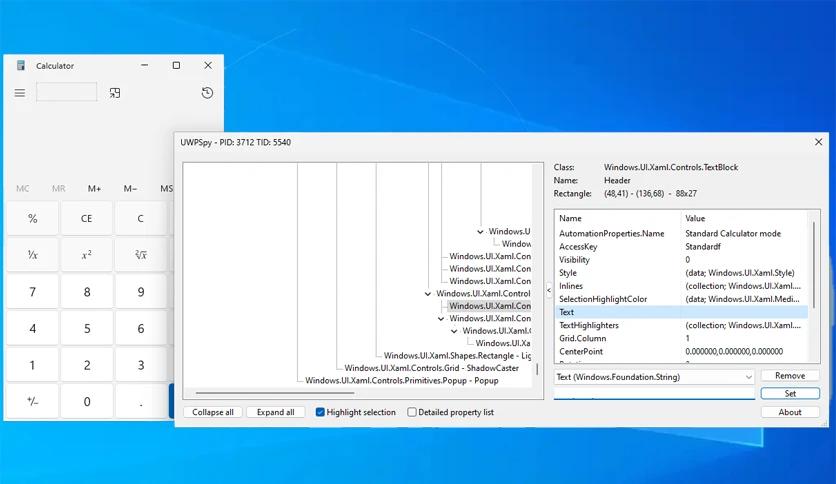Click the property list vertical scrollbar
This screenshot has width=836, height=484.
point(814,264)
